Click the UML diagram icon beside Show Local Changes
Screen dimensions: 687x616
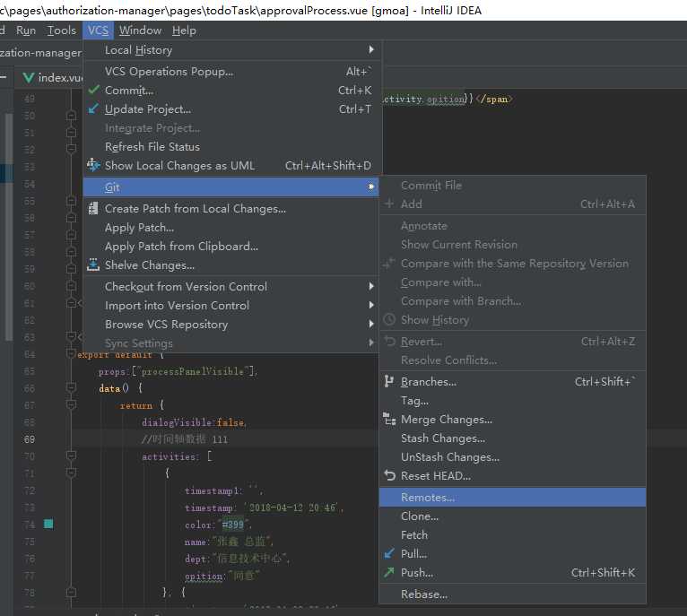point(93,165)
